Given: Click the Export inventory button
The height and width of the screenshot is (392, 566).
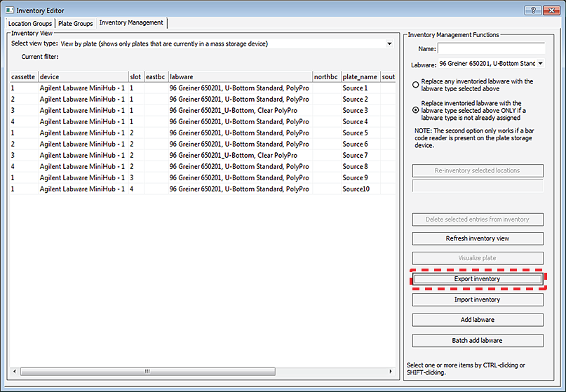Looking at the screenshot, I should [478, 279].
